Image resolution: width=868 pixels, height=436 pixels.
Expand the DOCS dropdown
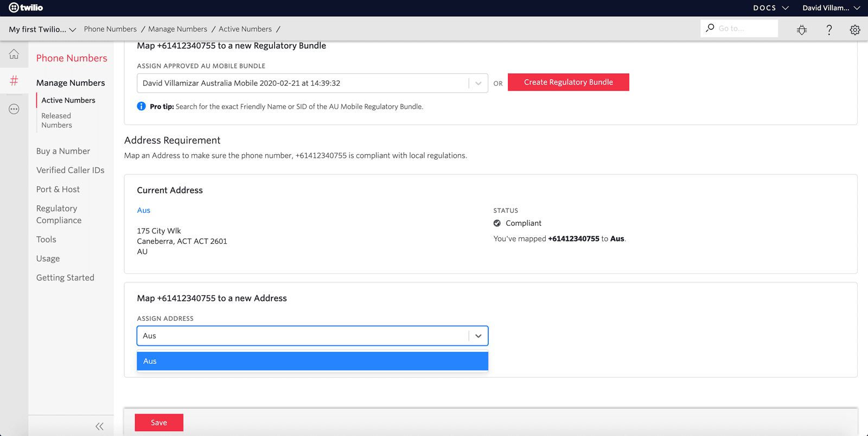point(770,8)
